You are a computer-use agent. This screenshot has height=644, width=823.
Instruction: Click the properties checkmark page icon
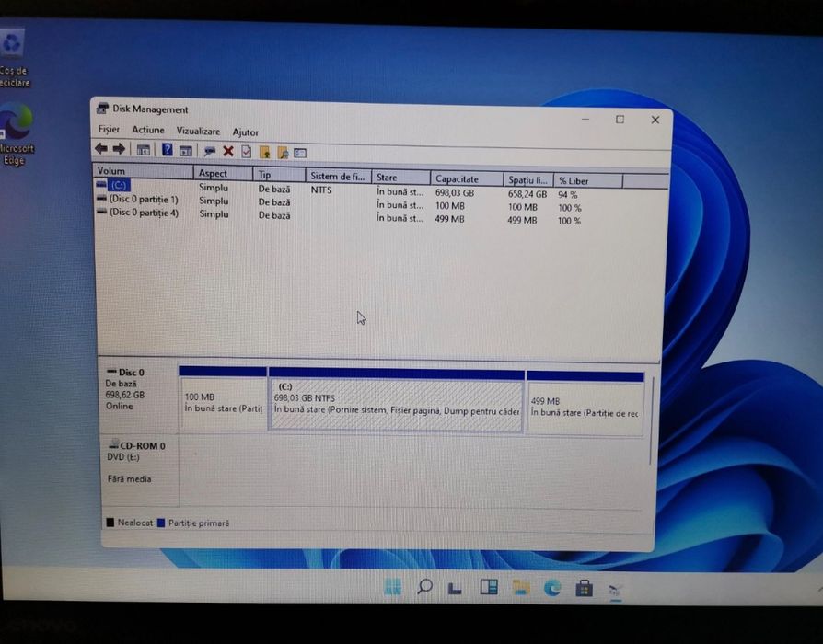246,152
